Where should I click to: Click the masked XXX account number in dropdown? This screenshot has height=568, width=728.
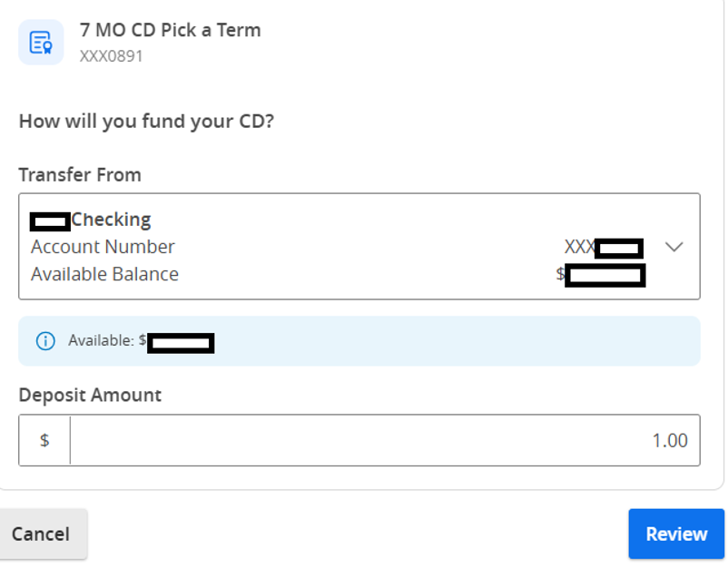(604, 248)
